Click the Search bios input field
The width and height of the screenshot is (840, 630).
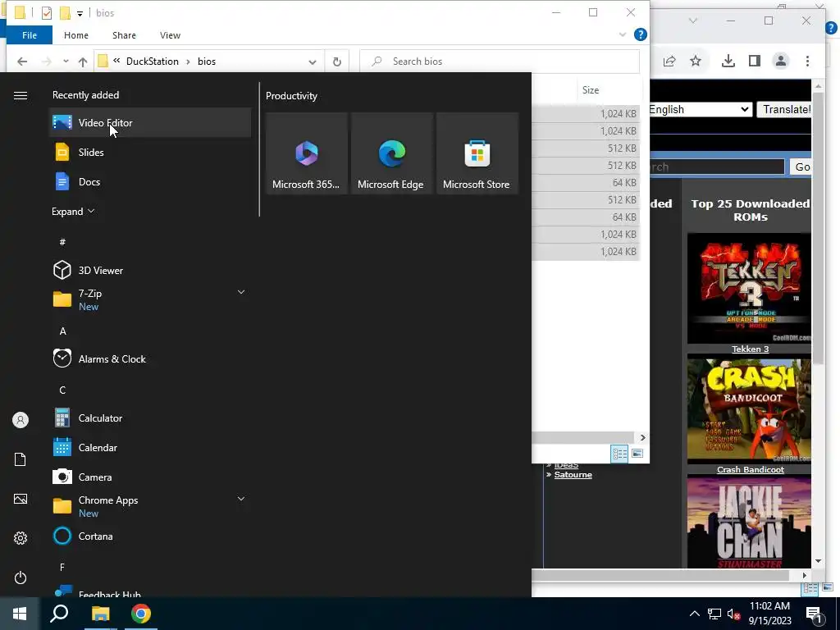coord(500,62)
